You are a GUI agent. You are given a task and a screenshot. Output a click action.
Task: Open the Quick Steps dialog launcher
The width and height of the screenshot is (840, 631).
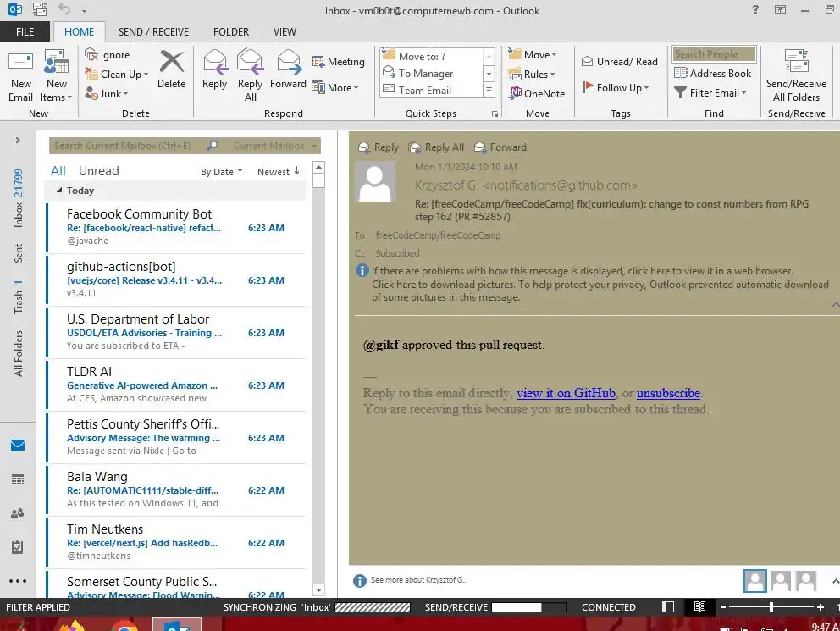point(495,114)
